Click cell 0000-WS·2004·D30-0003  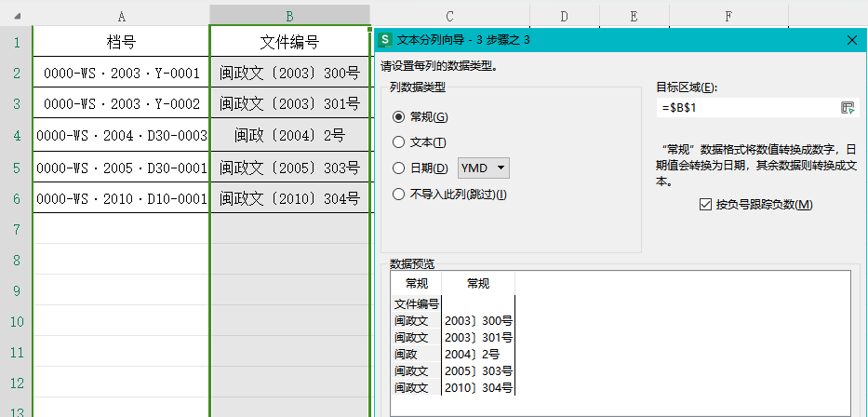tap(121, 135)
